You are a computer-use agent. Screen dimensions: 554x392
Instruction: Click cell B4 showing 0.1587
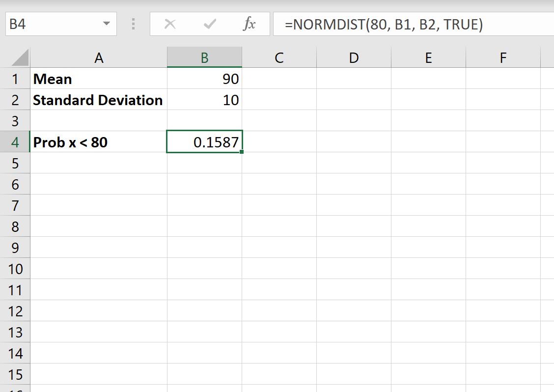pos(204,142)
